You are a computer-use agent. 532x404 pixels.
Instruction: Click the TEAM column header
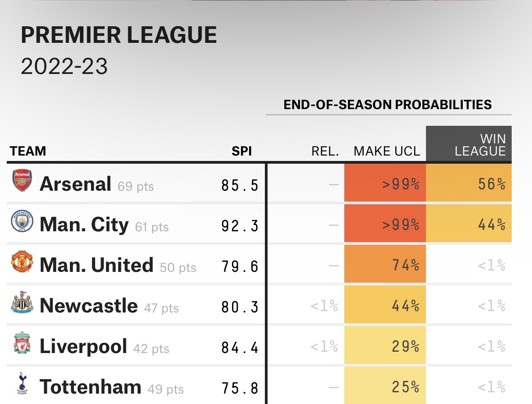(x=28, y=151)
